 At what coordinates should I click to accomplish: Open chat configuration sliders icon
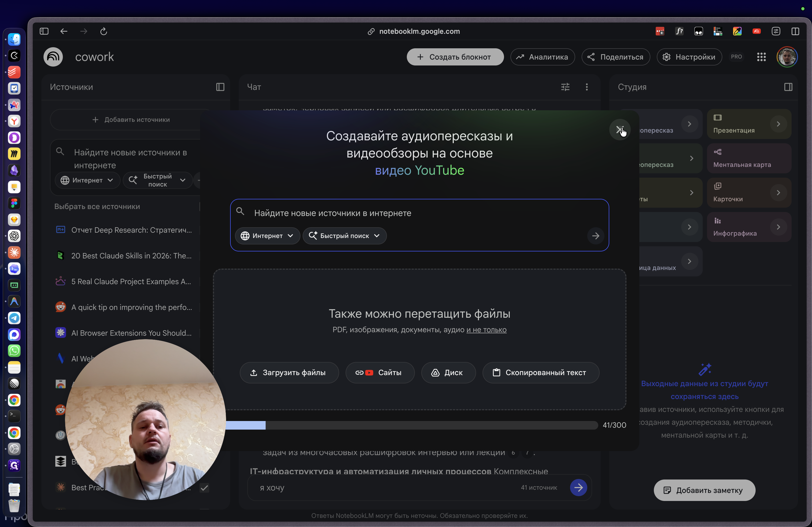(565, 87)
